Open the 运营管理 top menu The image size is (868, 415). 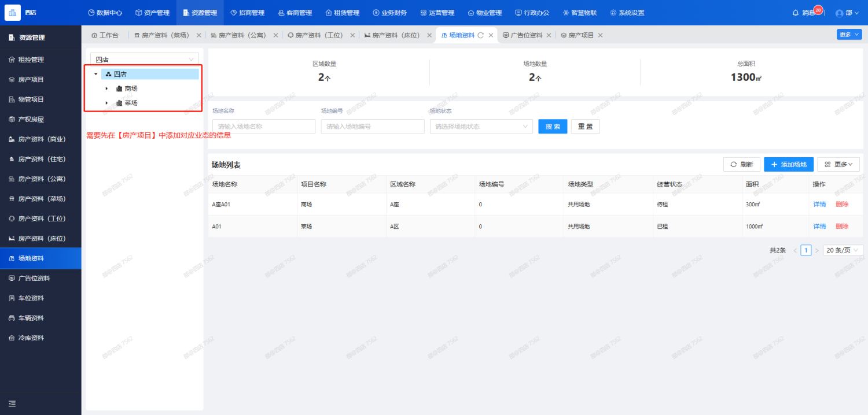(x=437, y=13)
